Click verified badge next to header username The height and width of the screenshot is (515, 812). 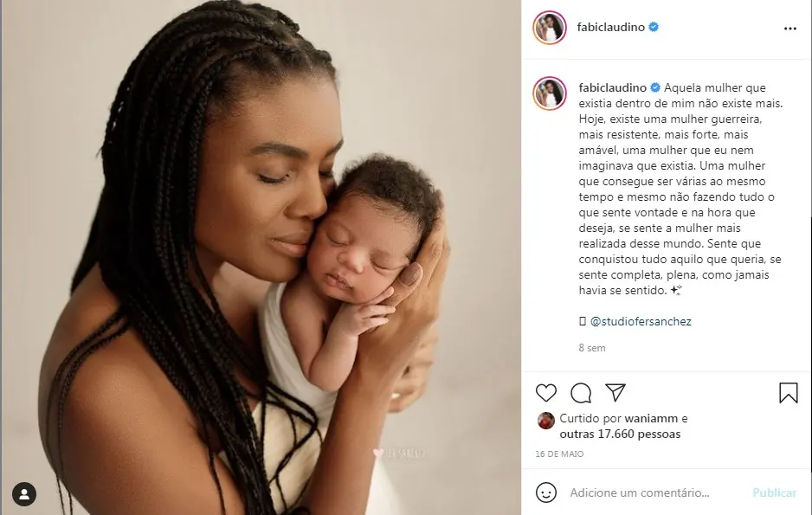click(654, 27)
